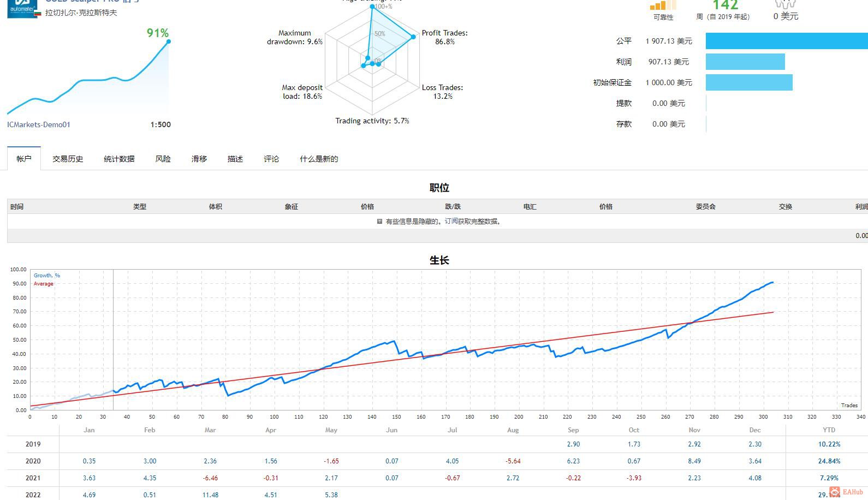Open the 描述 tab
868x500 pixels.
pos(235,159)
